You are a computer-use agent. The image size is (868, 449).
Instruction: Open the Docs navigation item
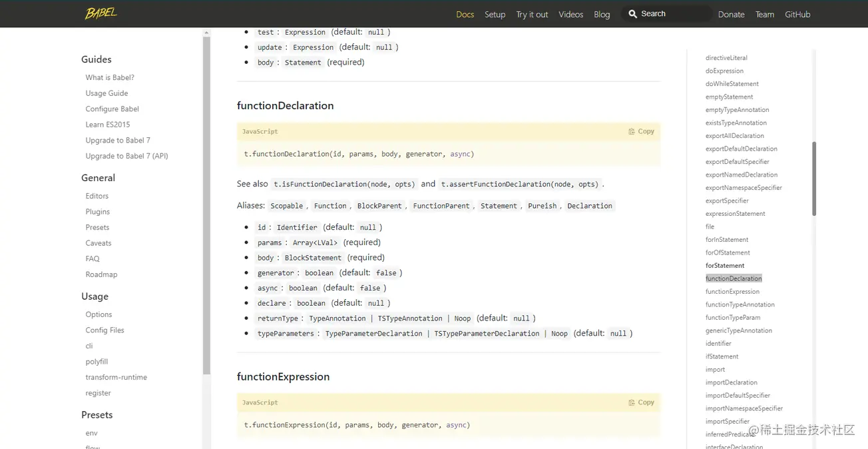tap(465, 14)
